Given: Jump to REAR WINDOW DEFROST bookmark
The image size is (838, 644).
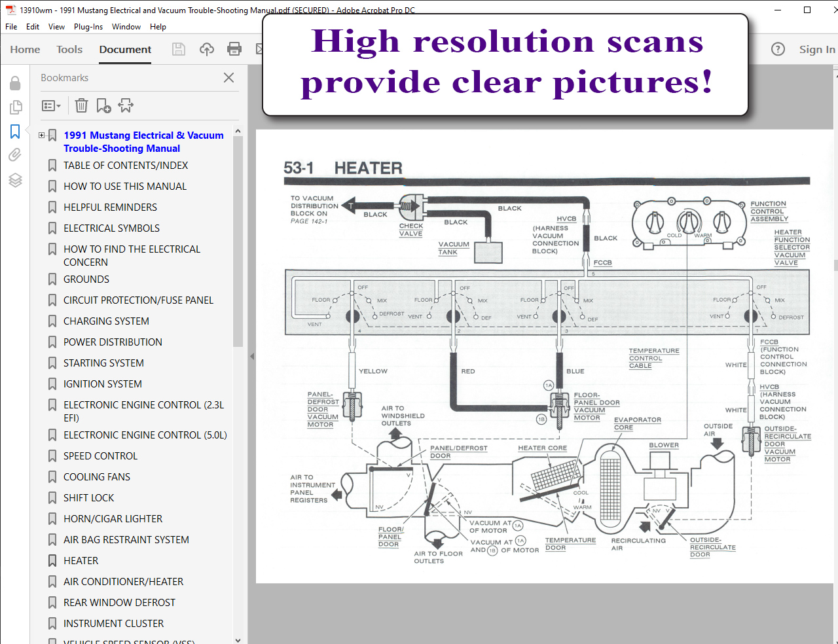Looking at the screenshot, I should click(119, 603).
